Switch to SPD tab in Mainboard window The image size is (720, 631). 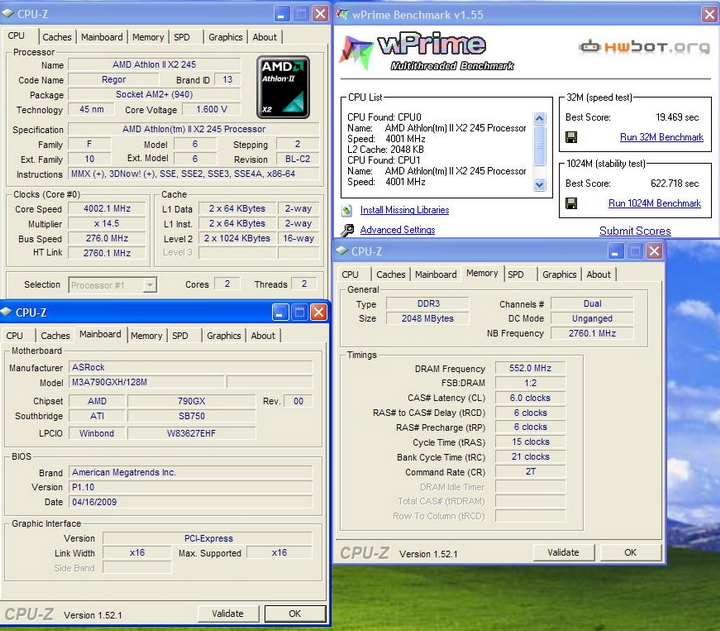[180, 336]
